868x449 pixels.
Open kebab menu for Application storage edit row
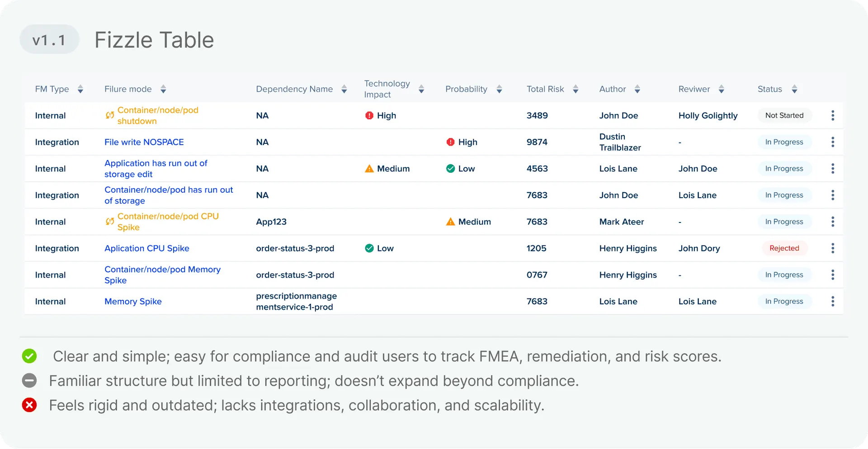coord(833,169)
